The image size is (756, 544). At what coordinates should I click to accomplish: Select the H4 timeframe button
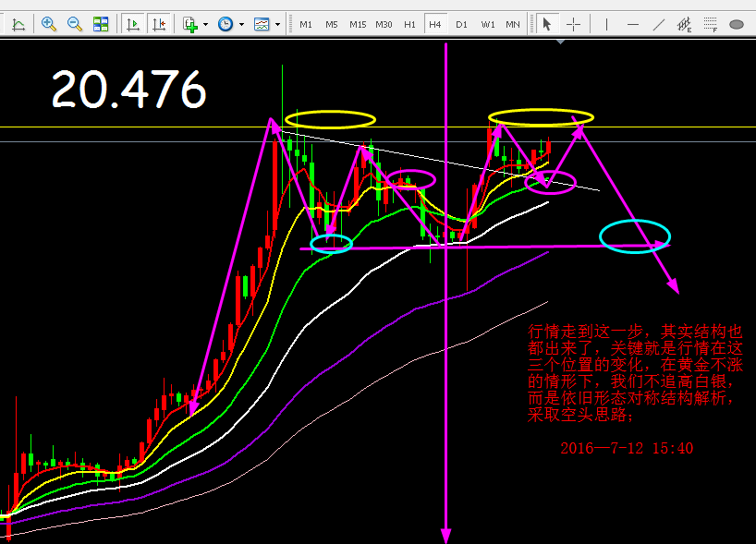tap(435, 24)
